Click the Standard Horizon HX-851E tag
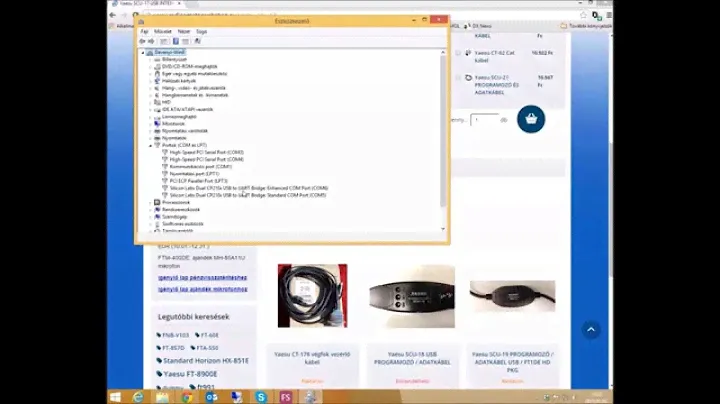 click(206, 360)
